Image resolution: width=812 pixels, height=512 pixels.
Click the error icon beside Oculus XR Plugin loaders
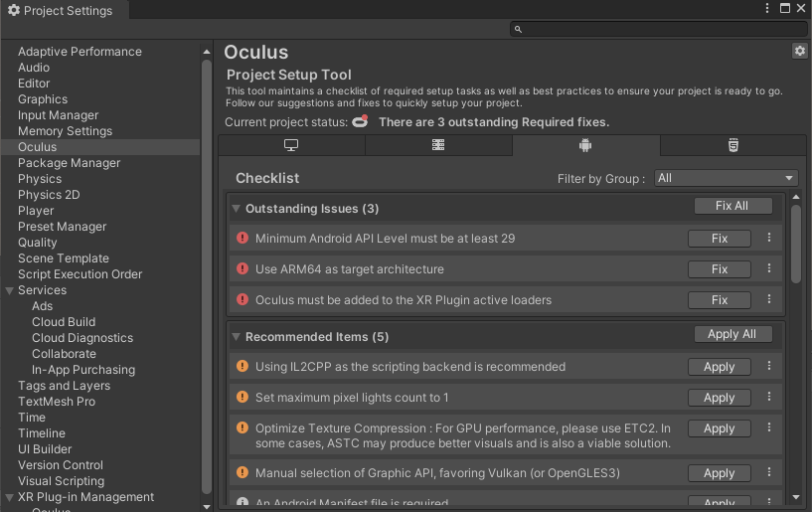point(243,299)
